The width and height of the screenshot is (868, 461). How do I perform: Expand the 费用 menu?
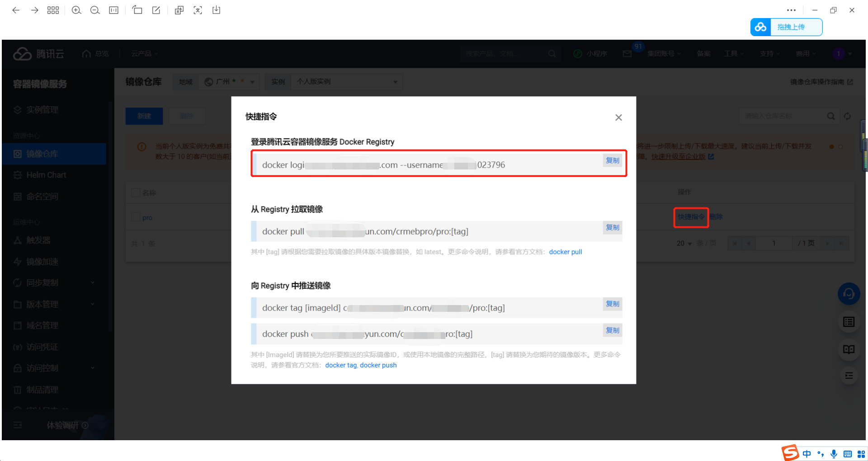(x=806, y=54)
